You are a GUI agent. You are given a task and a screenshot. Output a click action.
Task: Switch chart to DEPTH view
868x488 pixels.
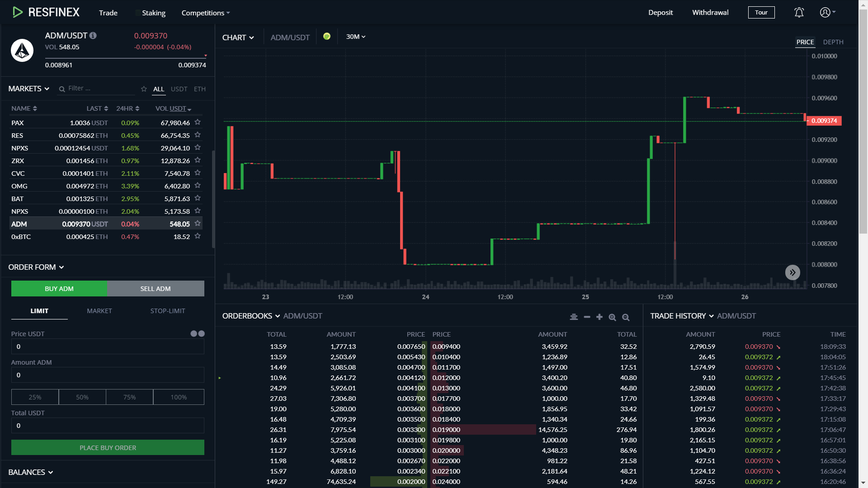click(833, 42)
